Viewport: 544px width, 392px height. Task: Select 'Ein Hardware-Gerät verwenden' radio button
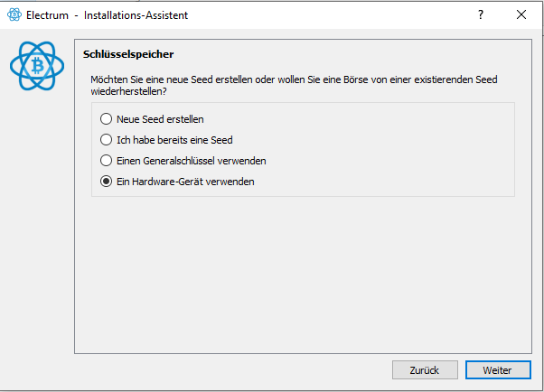tap(106, 182)
